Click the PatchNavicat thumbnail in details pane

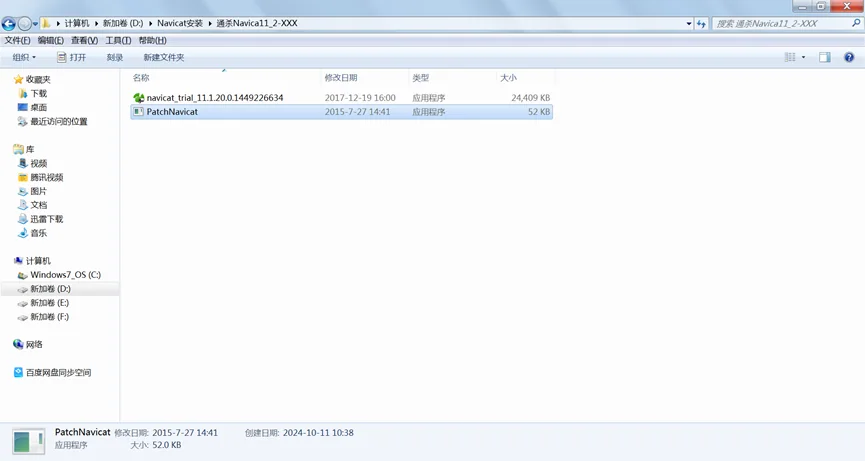28,442
